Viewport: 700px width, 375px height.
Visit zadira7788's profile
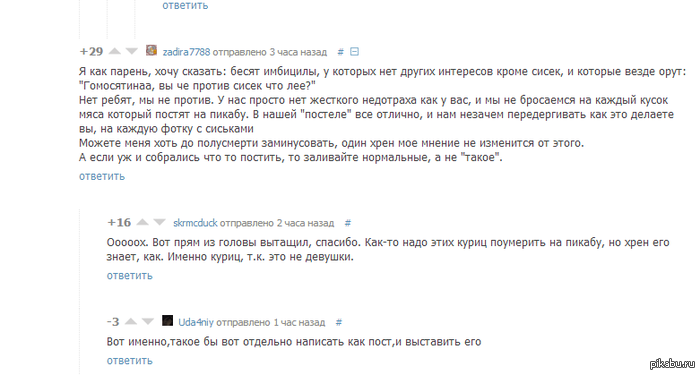click(186, 52)
